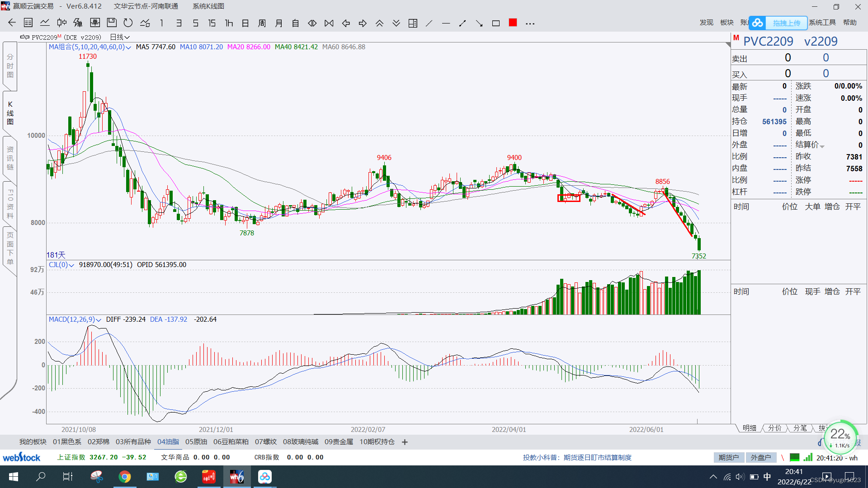Click the save layout icon
The width and height of the screenshot is (868, 488).
112,23
